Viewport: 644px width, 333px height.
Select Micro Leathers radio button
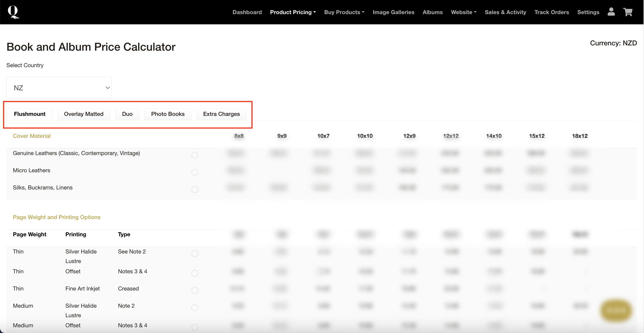[x=195, y=172]
